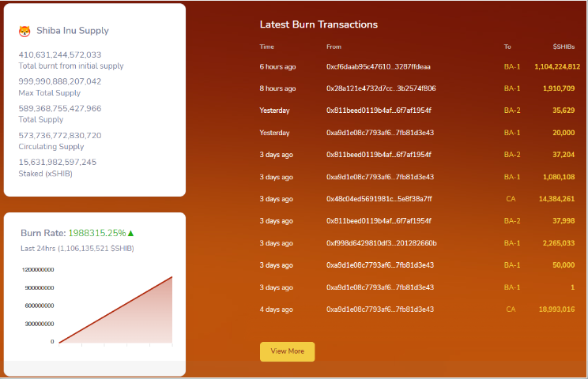Click the 6 hours ago time cell
This screenshot has width=588, height=379.
pyautogui.click(x=277, y=66)
